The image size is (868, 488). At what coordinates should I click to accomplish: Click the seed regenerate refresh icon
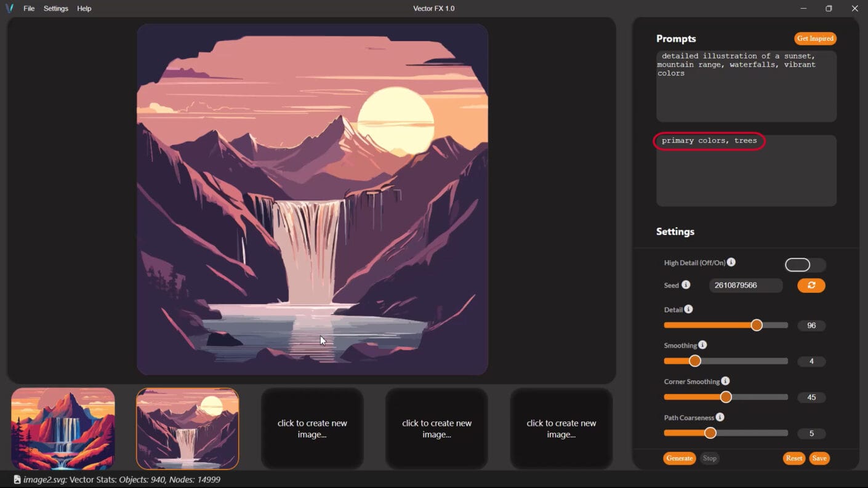pos(811,285)
